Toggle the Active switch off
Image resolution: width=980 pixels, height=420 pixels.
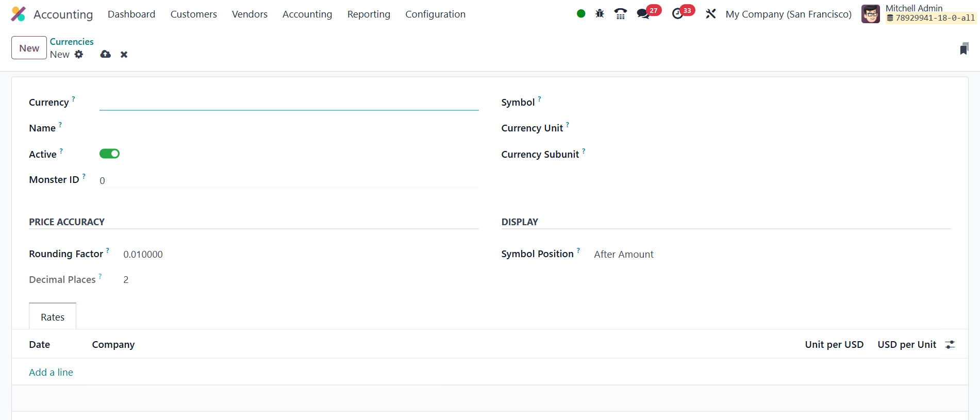pos(109,154)
